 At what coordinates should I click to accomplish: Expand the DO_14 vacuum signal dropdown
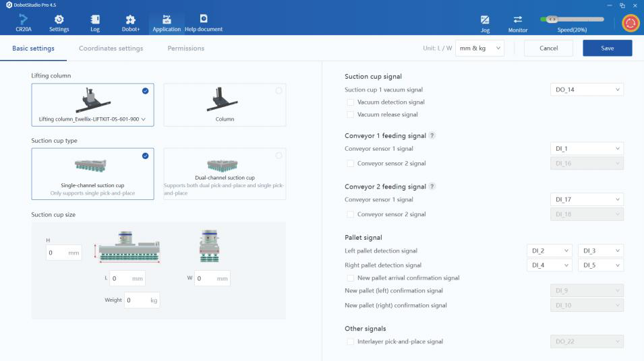(587, 90)
